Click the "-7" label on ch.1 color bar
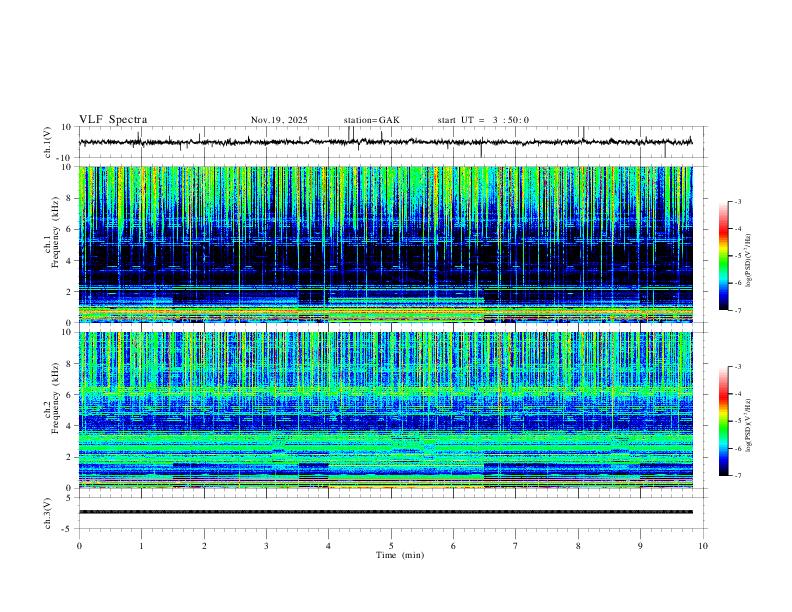The width and height of the screenshot is (792, 612). [x=737, y=311]
